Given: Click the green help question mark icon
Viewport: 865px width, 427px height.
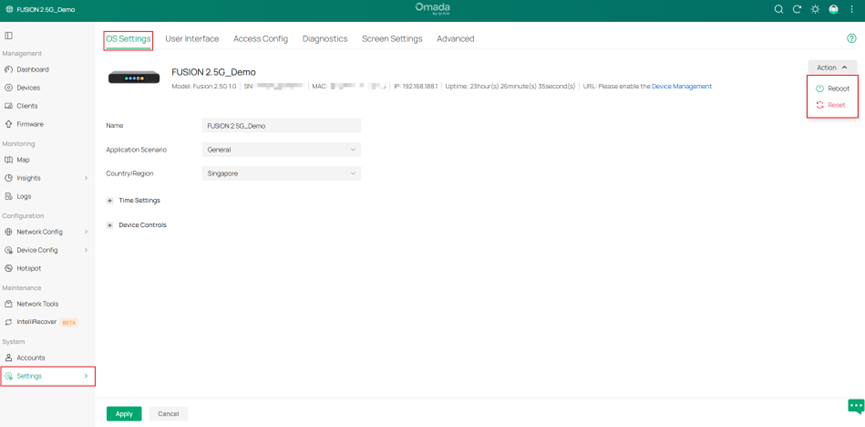Looking at the screenshot, I should coord(851,38).
